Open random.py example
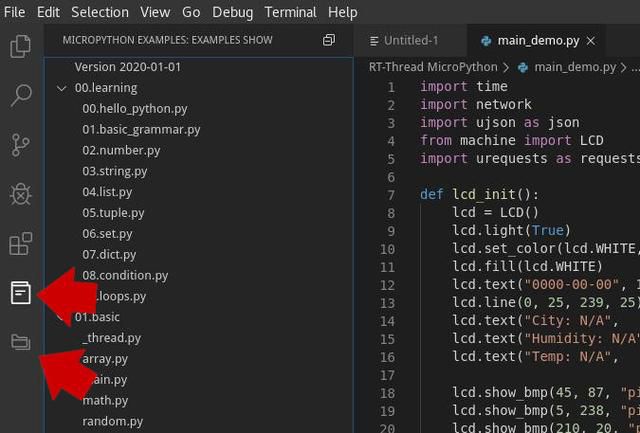Viewport: 640px width, 433px height. (x=113, y=421)
